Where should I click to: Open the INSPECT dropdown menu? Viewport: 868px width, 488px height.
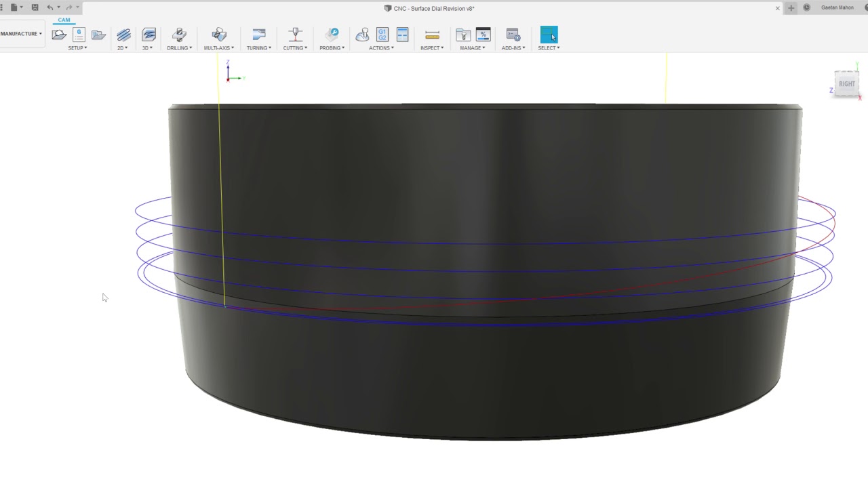tap(432, 48)
